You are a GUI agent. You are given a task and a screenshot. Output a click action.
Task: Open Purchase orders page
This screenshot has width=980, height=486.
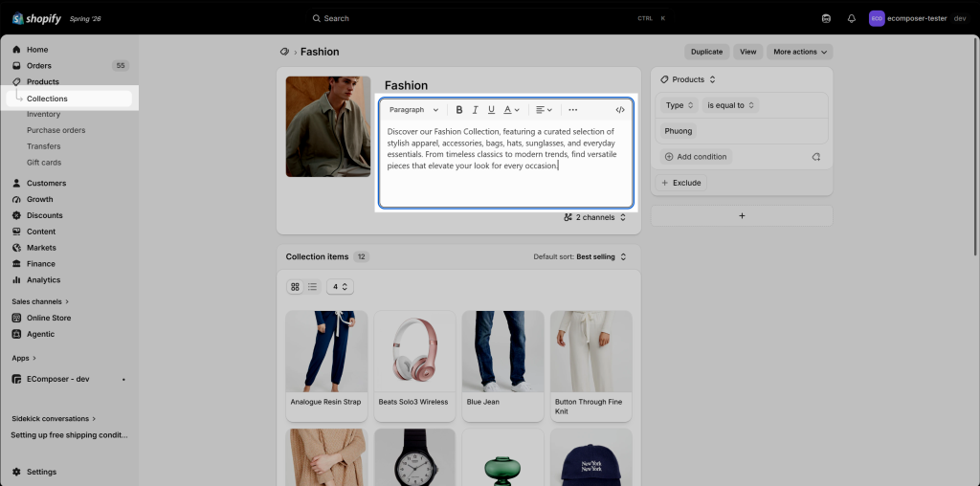tap(56, 130)
